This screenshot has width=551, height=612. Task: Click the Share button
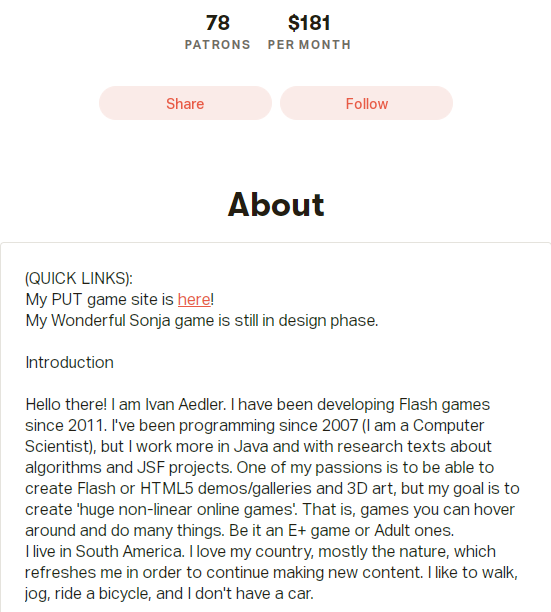tap(185, 103)
